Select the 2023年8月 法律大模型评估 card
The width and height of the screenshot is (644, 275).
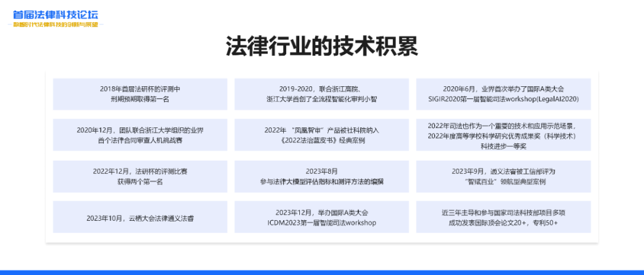pyautogui.click(x=321, y=176)
